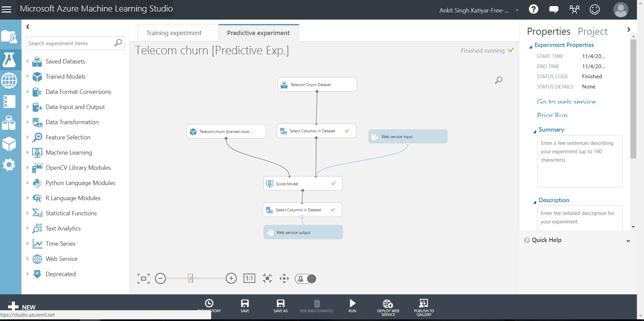Expand Data Transformation category
Screen dimensions: 644x321
(x=28, y=122)
